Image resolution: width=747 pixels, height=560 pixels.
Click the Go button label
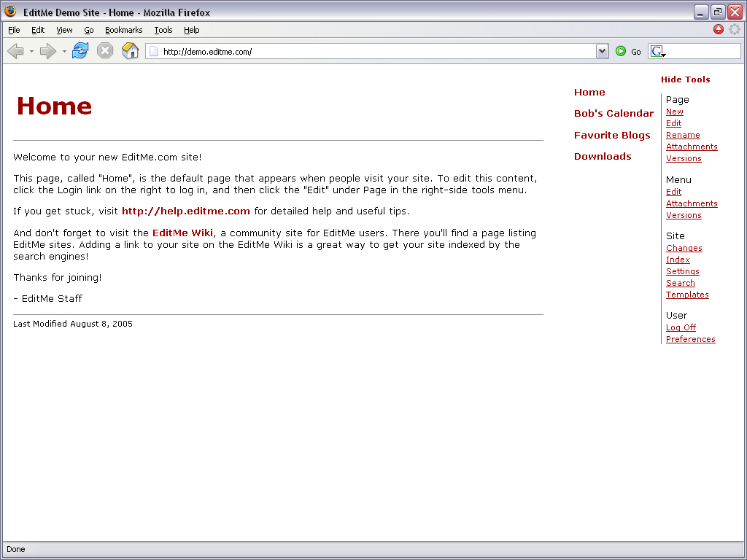pos(636,52)
